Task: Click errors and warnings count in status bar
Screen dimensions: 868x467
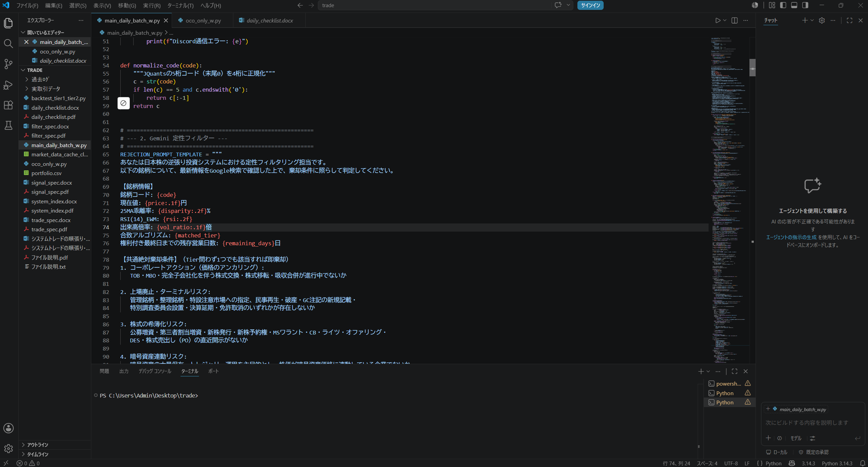Action: pyautogui.click(x=28, y=463)
